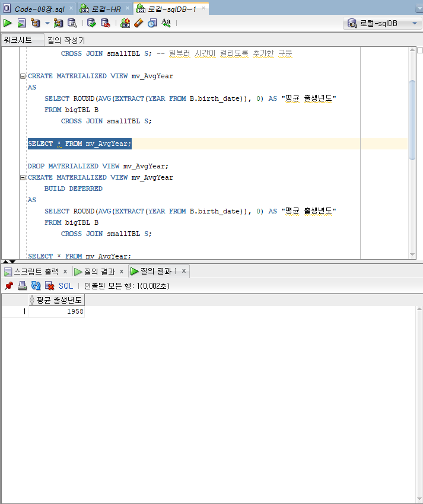Close the 질의 결과 1 tab
Viewport: 423px width, 504px height.
point(184,272)
